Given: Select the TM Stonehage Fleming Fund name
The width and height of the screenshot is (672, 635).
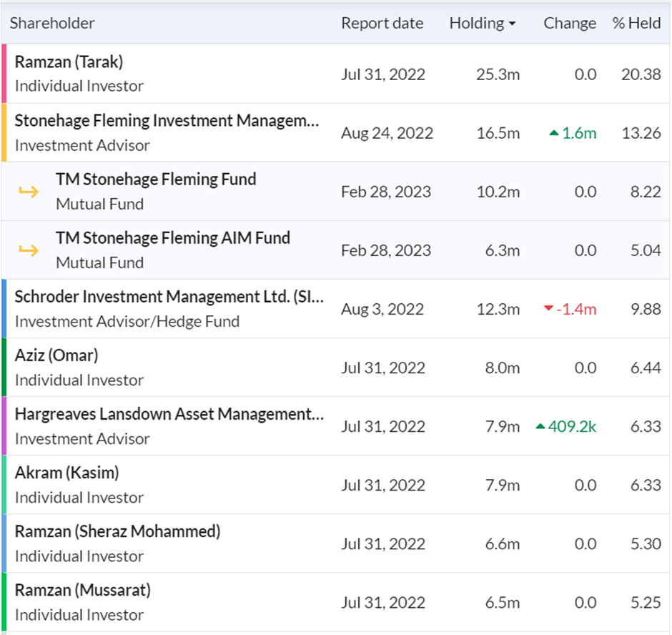Looking at the screenshot, I should pyautogui.click(x=156, y=179).
